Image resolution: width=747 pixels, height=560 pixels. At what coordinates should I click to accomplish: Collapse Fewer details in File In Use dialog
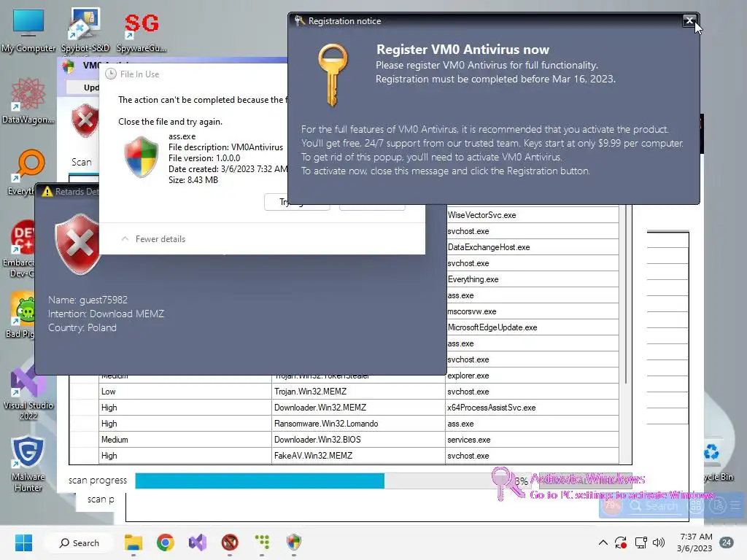153,239
